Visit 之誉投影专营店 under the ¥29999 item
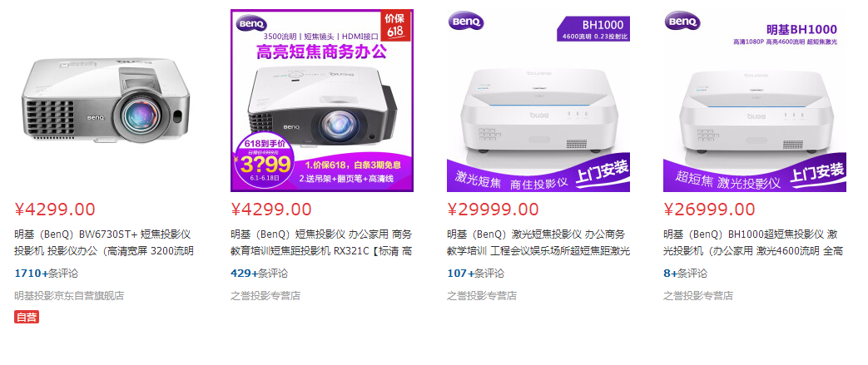 click(482, 295)
